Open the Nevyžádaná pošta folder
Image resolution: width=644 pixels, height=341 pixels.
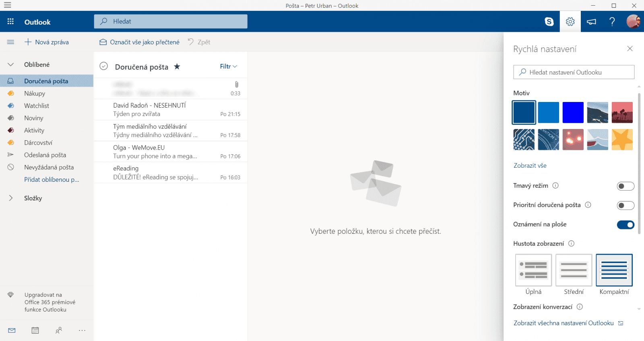coord(47,167)
